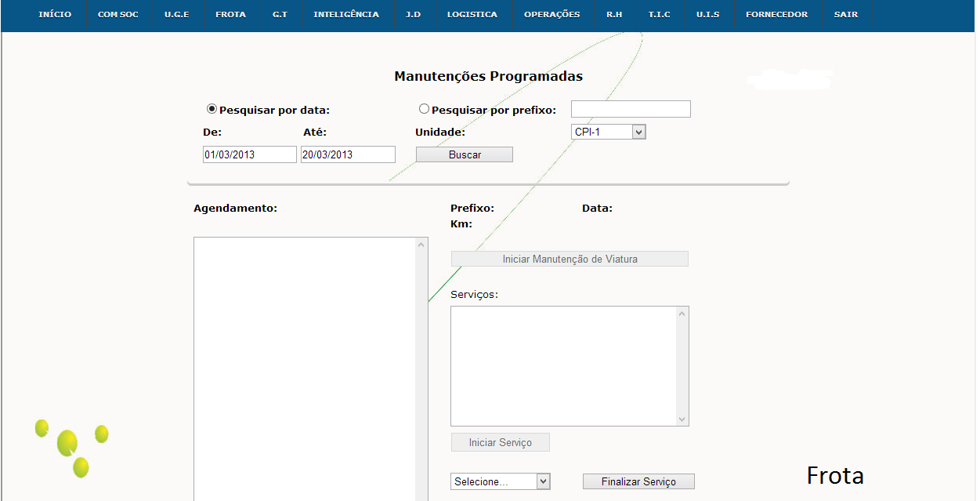Open the FROTA menu

pos(230,15)
